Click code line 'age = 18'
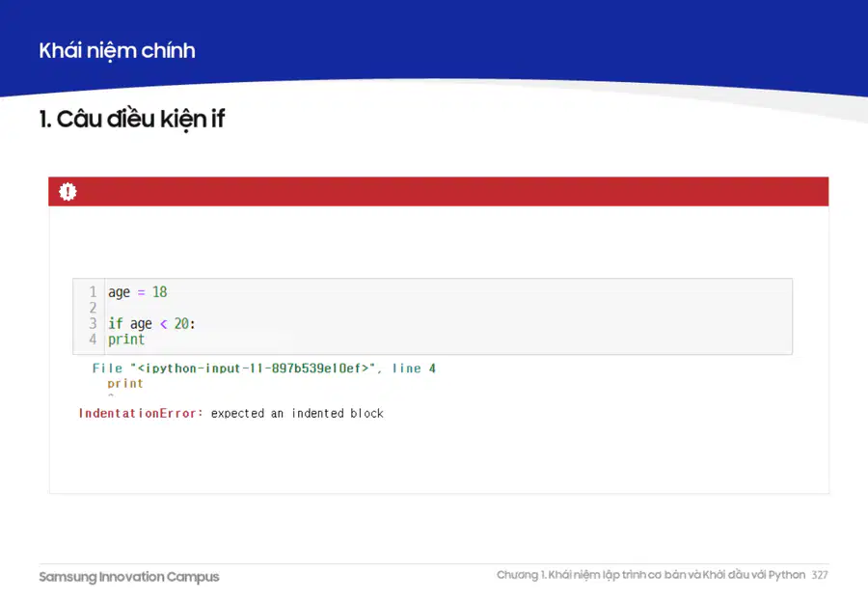Image resolution: width=868 pixels, height=601 pixels. tap(137, 292)
